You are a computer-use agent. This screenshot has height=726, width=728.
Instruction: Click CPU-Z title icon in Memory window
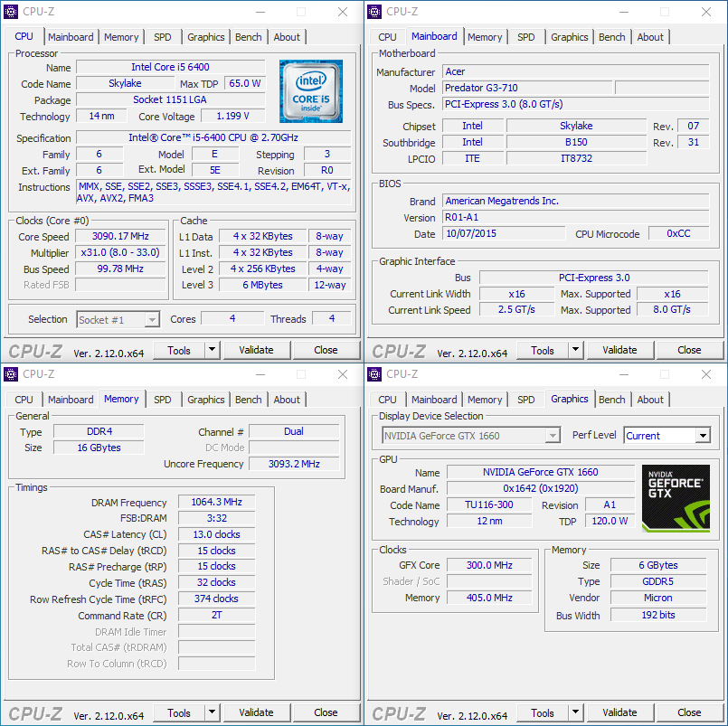[11, 374]
